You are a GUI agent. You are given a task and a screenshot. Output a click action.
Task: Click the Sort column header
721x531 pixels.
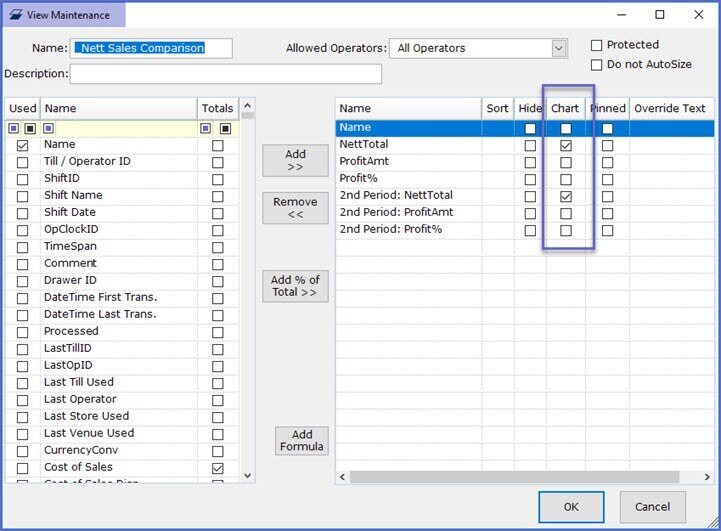(x=497, y=108)
